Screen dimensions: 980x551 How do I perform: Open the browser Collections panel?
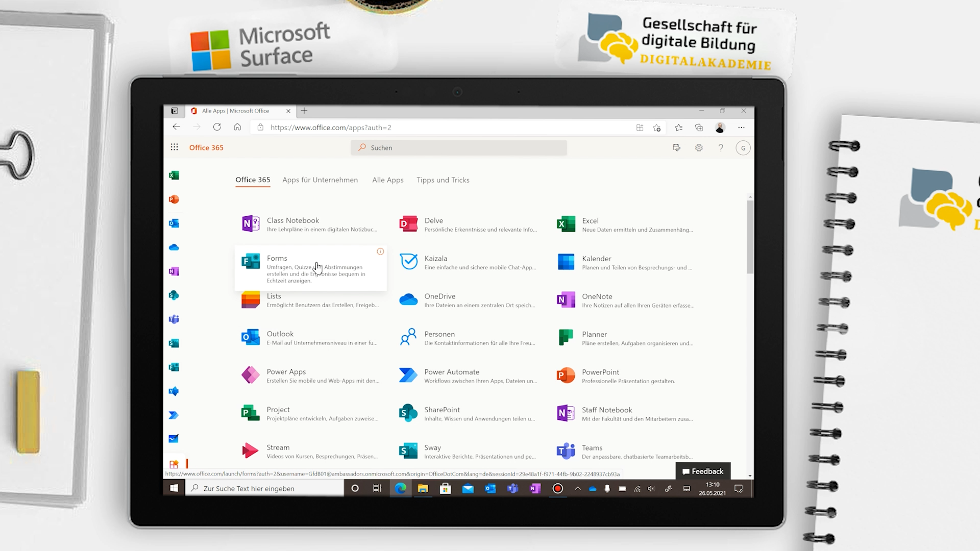699,128
